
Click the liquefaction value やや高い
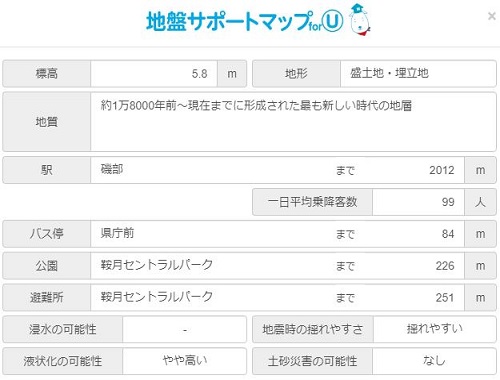point(185,360)
